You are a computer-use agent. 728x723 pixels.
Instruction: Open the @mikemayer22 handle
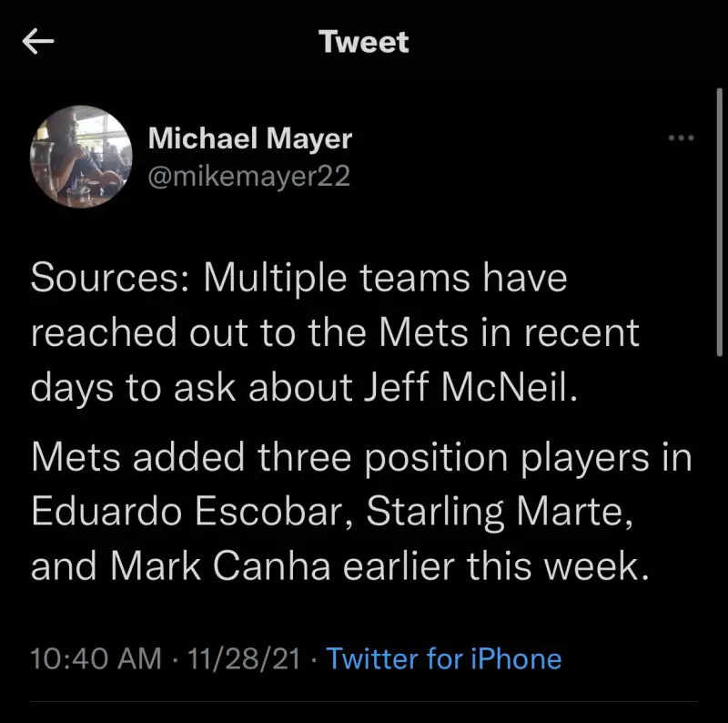pyautogui.click(x=248, y=175)
